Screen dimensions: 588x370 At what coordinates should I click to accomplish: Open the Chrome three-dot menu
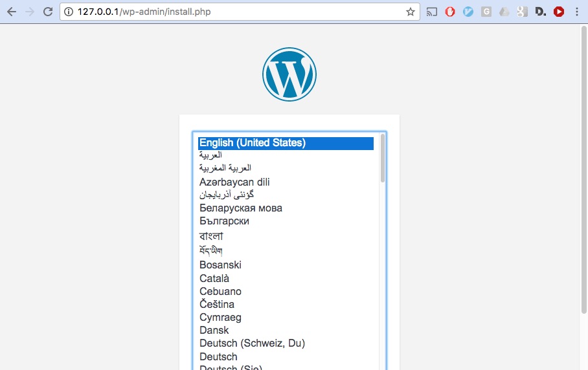577,12
